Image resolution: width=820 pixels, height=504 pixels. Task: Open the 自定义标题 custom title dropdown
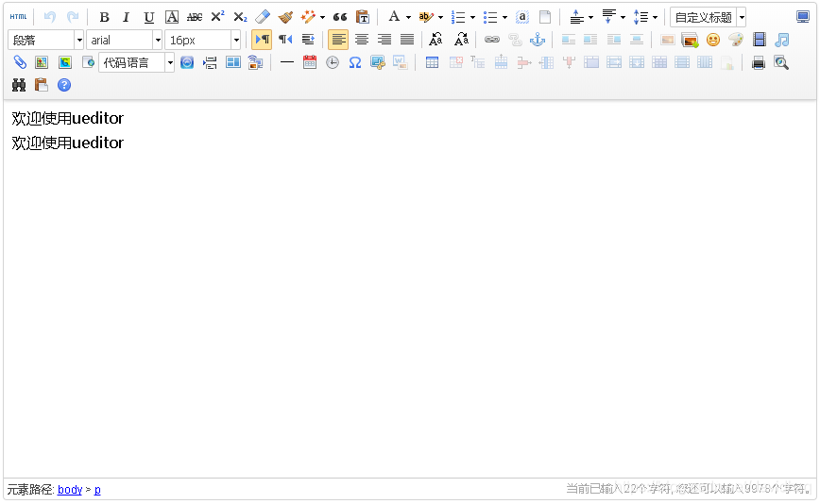pyautogui.click(x=709, y=17)
